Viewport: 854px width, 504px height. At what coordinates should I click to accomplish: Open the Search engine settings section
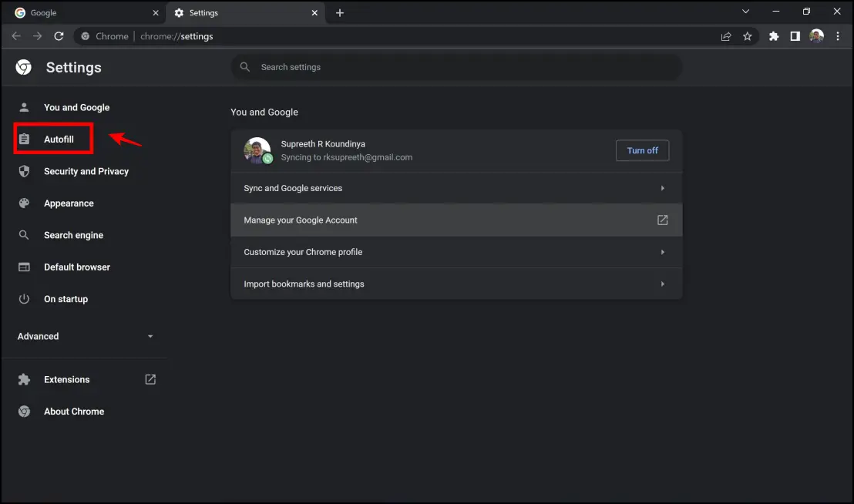[x=73, y=235]
